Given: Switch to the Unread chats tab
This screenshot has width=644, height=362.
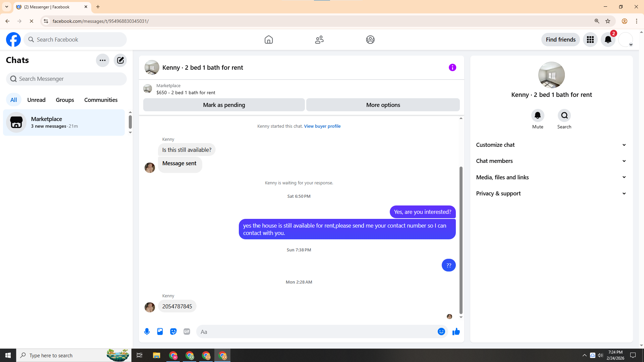Looking at the screenshot, I should tap(36, 100).
